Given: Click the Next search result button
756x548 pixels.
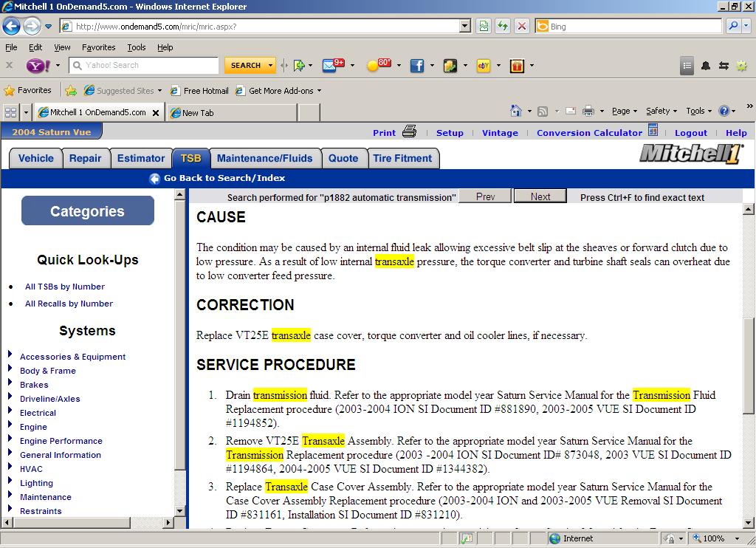Looking at the screenshot, I should [x=540, y=196].
